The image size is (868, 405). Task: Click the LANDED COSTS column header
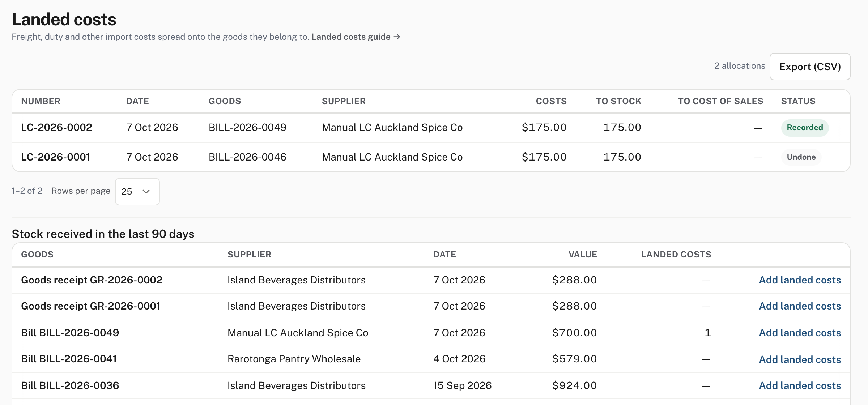click(676, 255)
